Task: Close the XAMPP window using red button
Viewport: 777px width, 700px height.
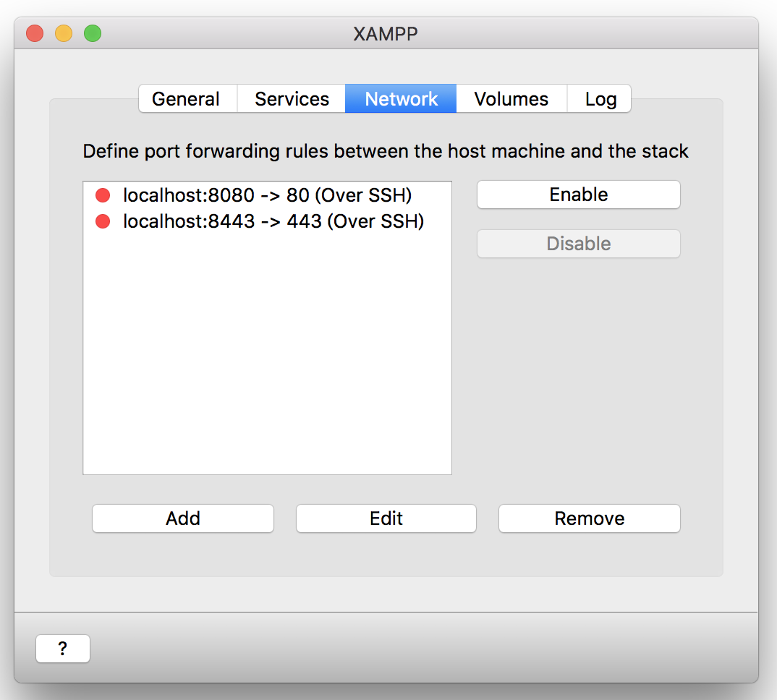Action: [x=35, y=33]
